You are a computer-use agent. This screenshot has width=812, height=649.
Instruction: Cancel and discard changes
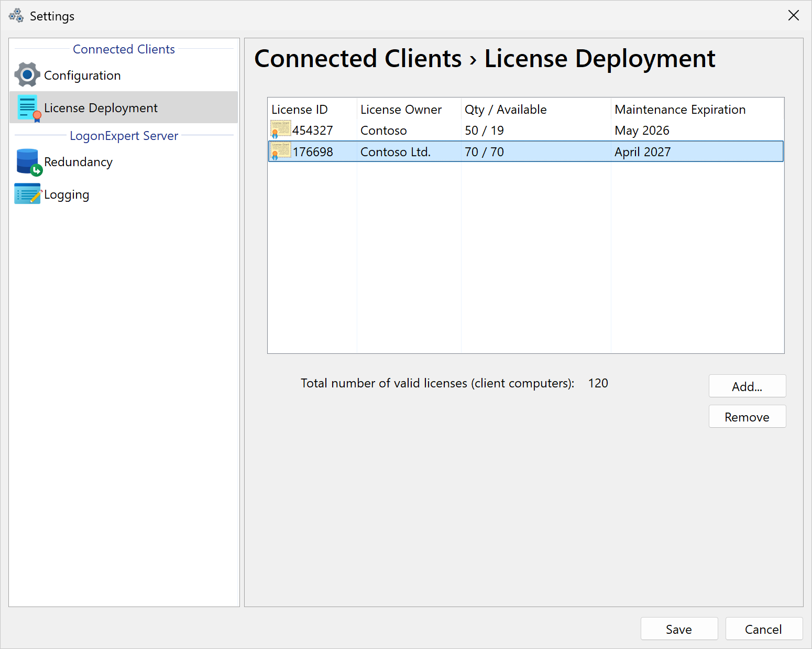coord(763,629)
